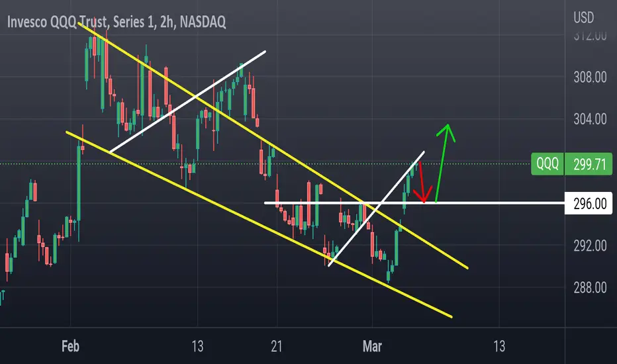
Task: Click the 299.71 current price tag
Action: pos(589,163)
